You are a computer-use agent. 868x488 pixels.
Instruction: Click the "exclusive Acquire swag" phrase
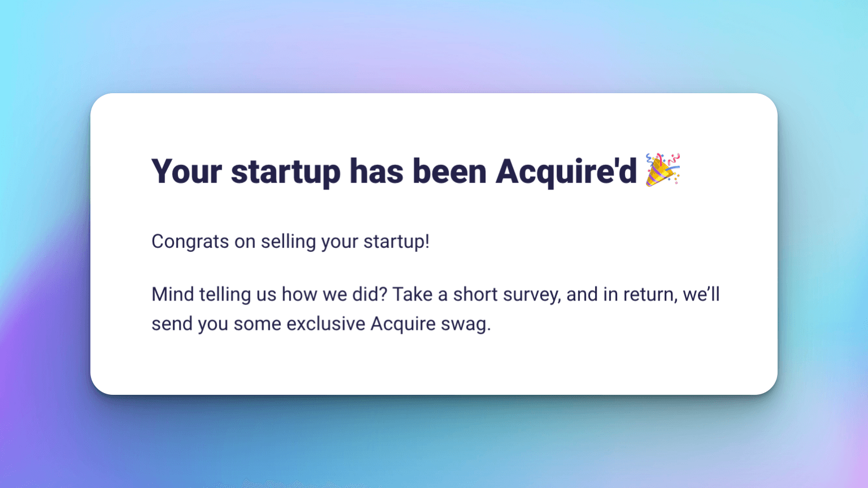pyautogui.click(x=389, y=324)
